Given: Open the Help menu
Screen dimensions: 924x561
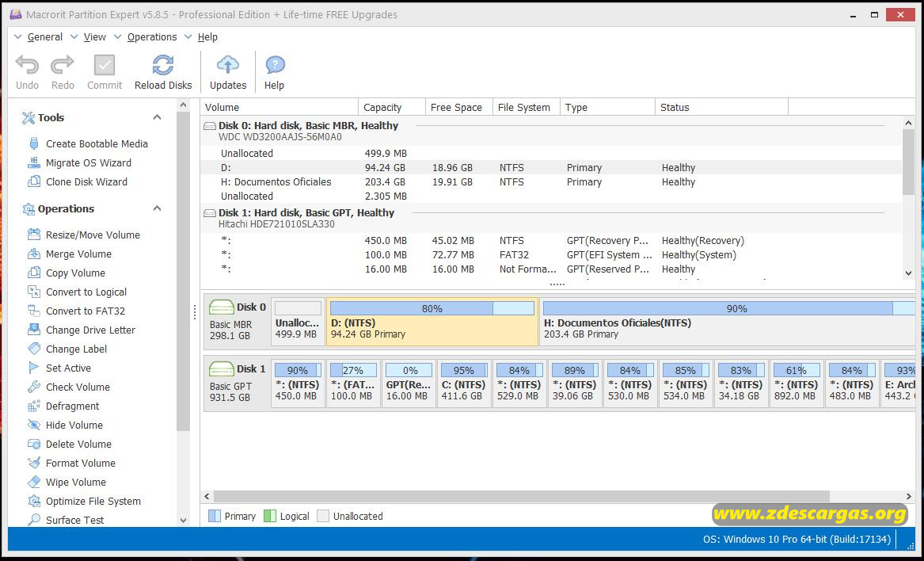Looking at the screenshot, I should (207, 36).
